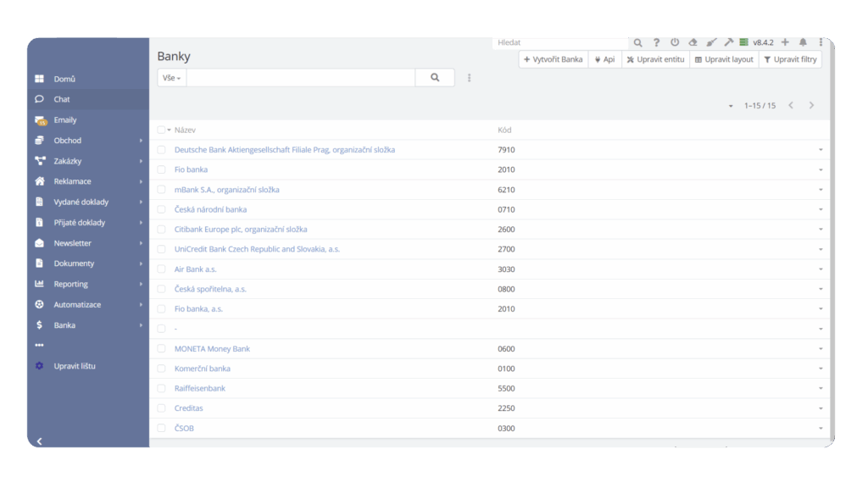Open the Česká národní banka record link

[210, 209]
